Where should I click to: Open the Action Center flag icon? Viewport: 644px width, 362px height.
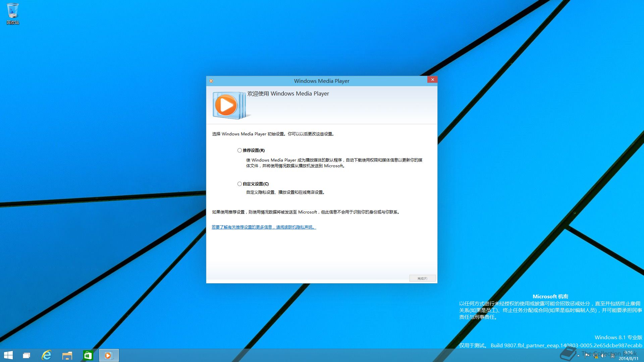(x=587, y=356)
